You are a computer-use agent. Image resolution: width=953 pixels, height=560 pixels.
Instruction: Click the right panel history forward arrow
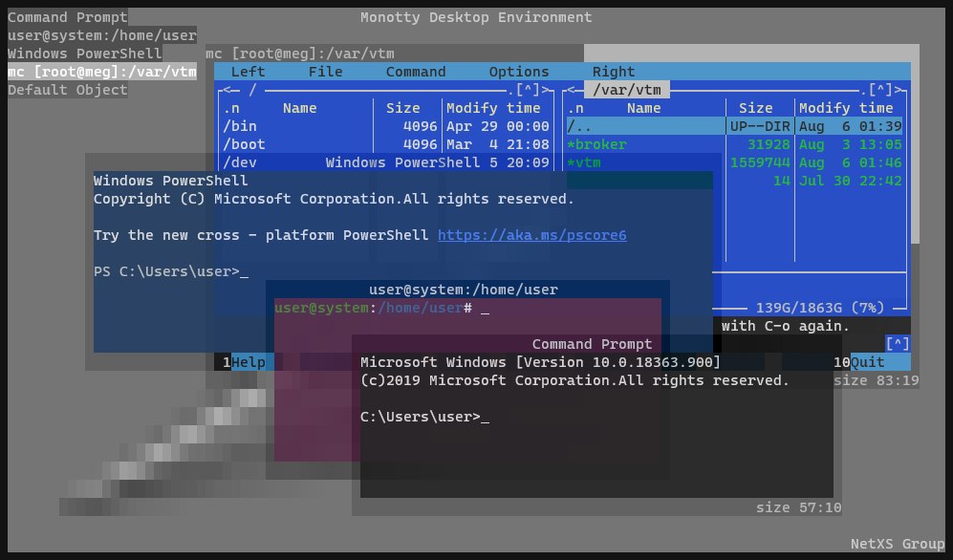click(x=899, y=90)
